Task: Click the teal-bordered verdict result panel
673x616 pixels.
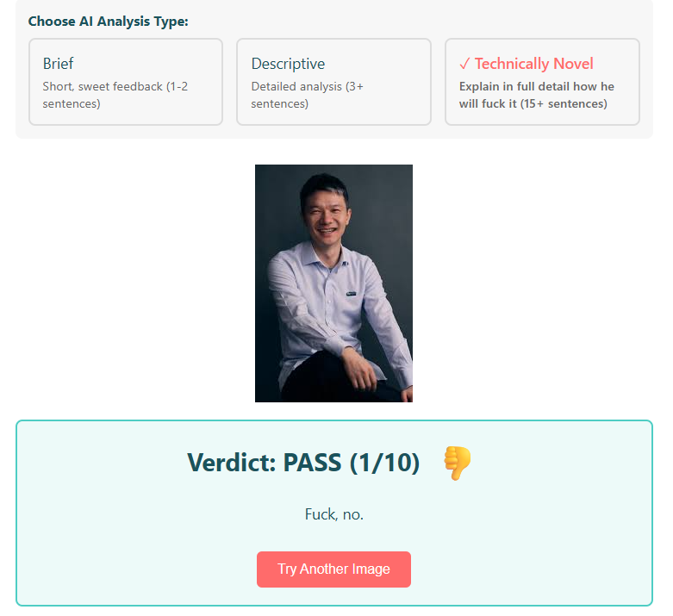Action: [x=334, y=513]
